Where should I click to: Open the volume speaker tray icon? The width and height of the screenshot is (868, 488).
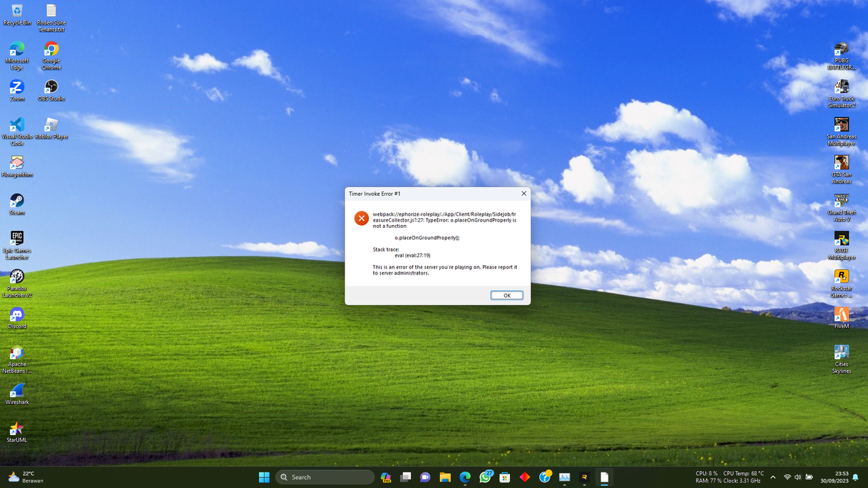click(x=797, y=477)
